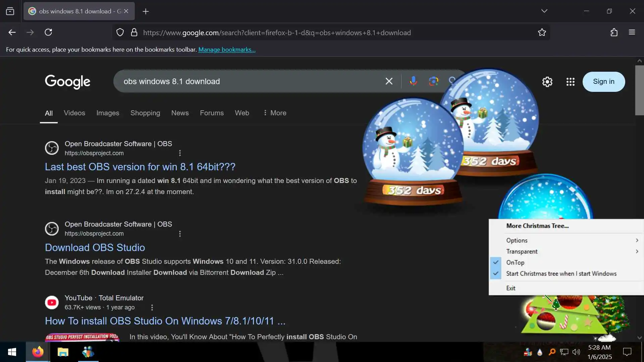Open Firefox application hamburger menu

point(632,33)
